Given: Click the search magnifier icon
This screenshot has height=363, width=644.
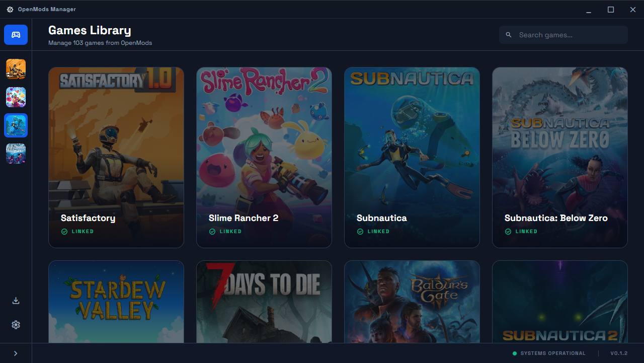Looking at the screenshot, I should click(509, 35).
